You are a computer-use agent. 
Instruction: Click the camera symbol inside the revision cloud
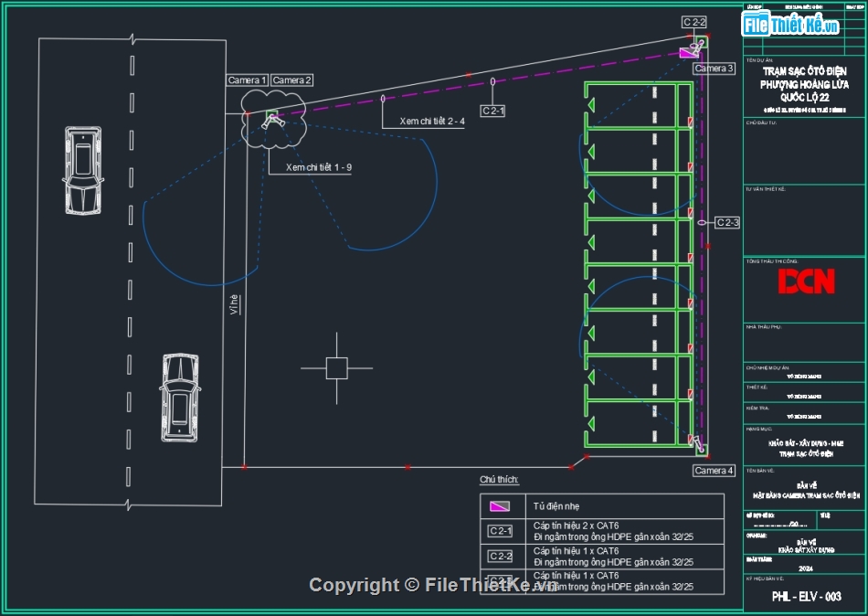(272, 119)
